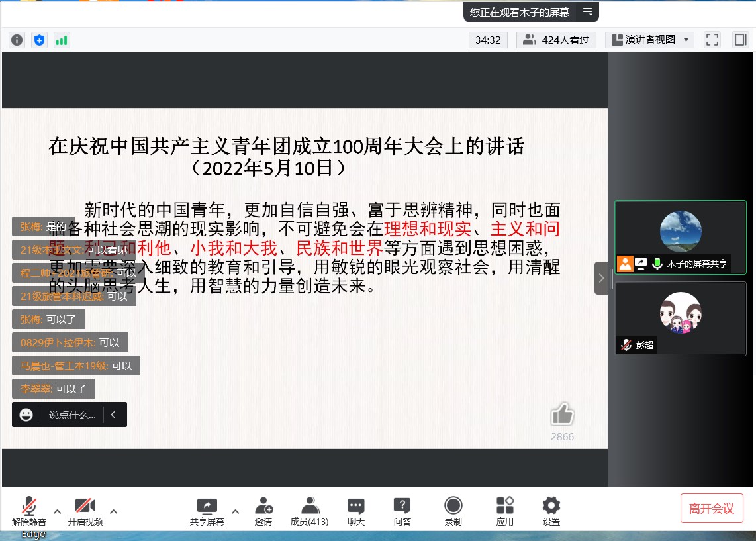The width and height of the screenshot is (756, 541).
Task: Click the screen share indicator on 木子 tile
Action: (641, 264)
